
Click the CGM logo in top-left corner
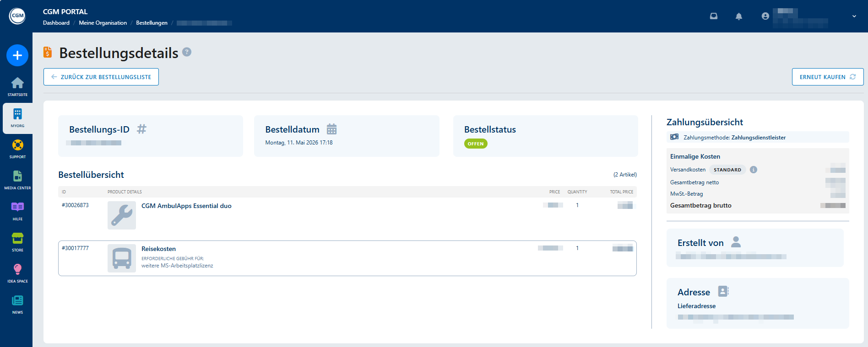tap(17, 16)
